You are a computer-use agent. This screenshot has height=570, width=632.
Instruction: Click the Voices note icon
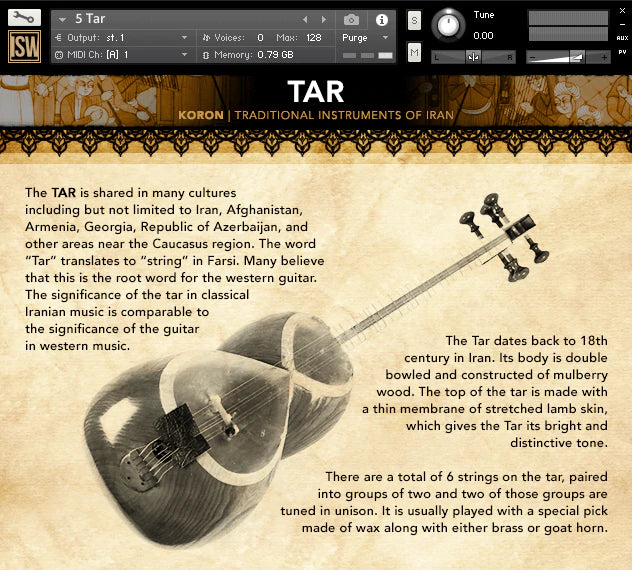[206, 37]
